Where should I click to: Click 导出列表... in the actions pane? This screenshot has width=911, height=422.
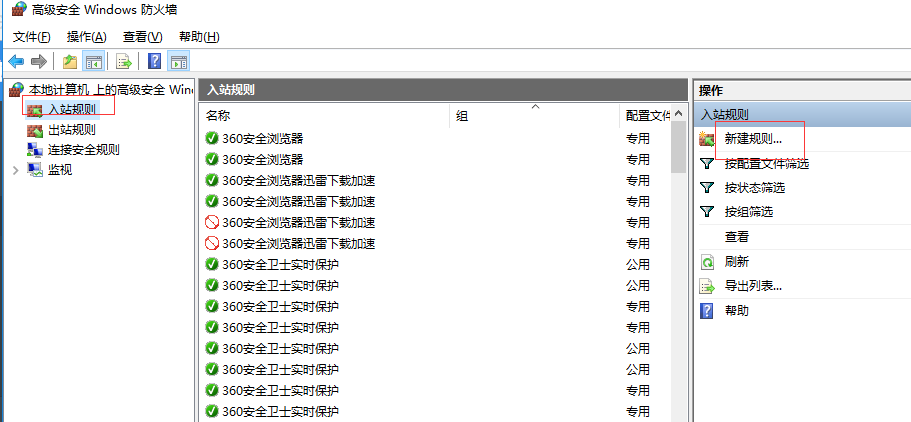(x=753, y=286)
